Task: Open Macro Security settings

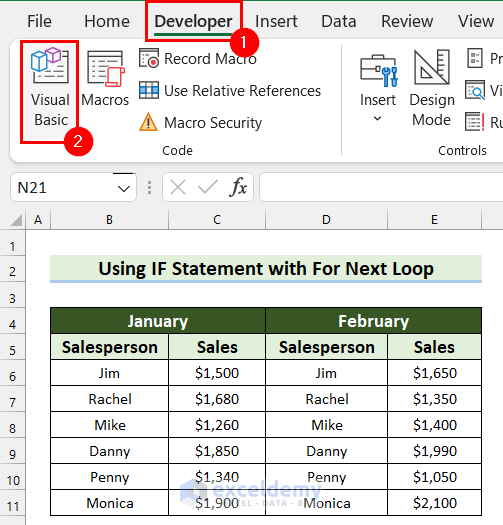Action: [200, 123]
